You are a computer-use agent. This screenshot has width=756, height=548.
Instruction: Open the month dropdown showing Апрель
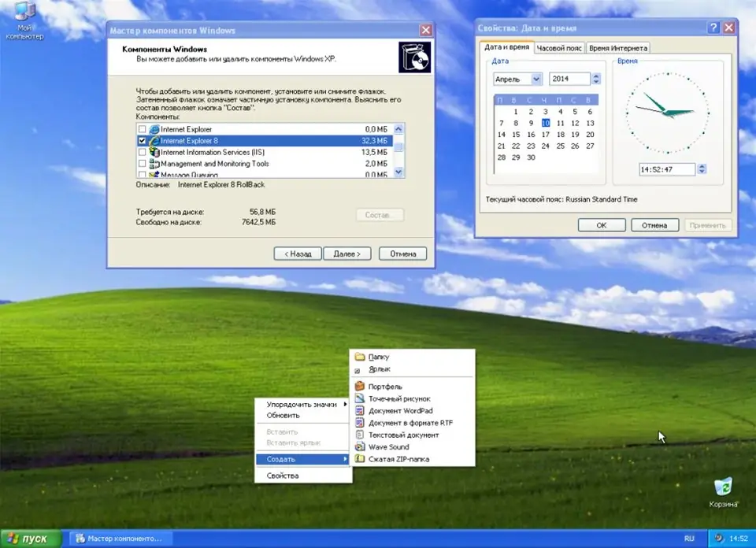pos(536,79)
